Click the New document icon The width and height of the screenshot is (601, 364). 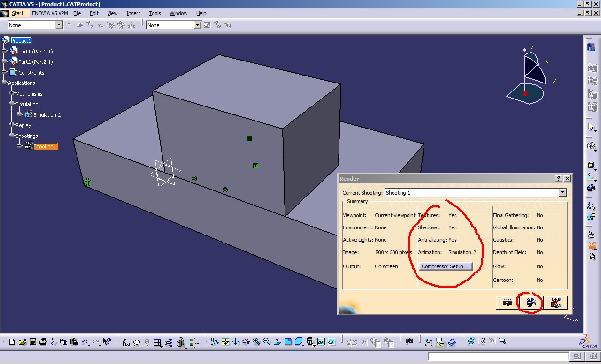(x=12, y=342)
